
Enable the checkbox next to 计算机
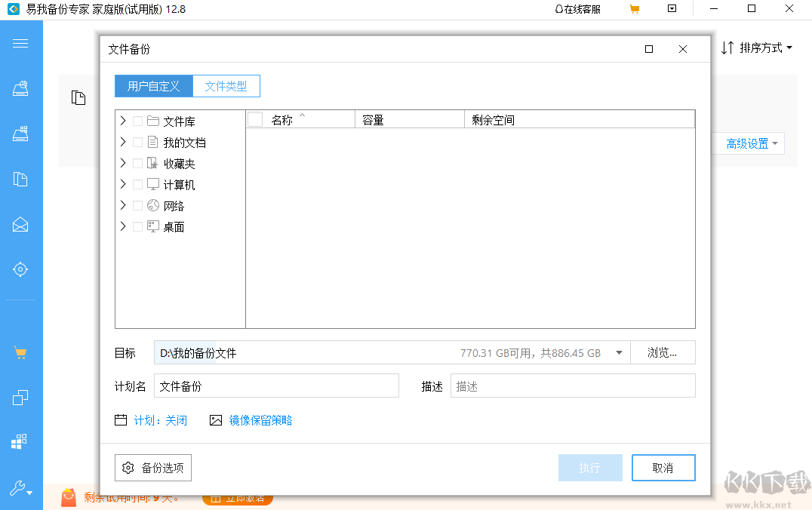[x=137, y=184]
